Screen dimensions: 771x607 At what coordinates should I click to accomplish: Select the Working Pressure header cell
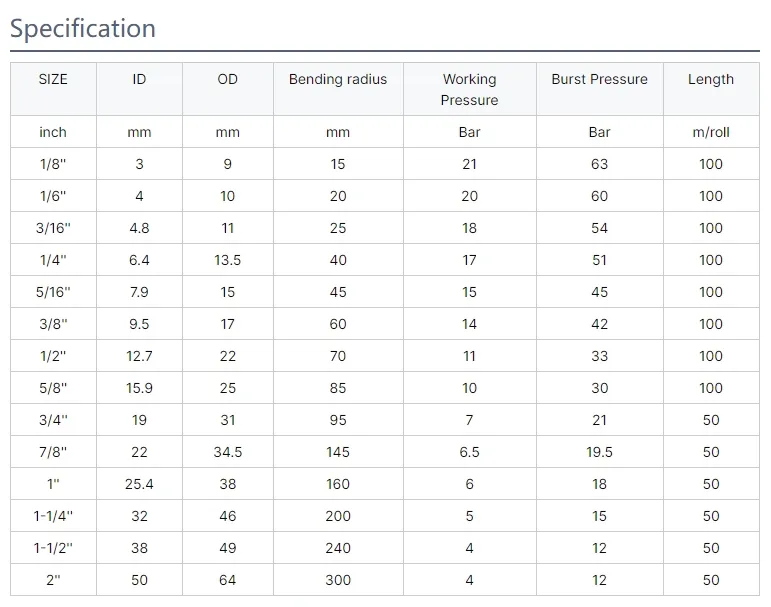(469, 89)
